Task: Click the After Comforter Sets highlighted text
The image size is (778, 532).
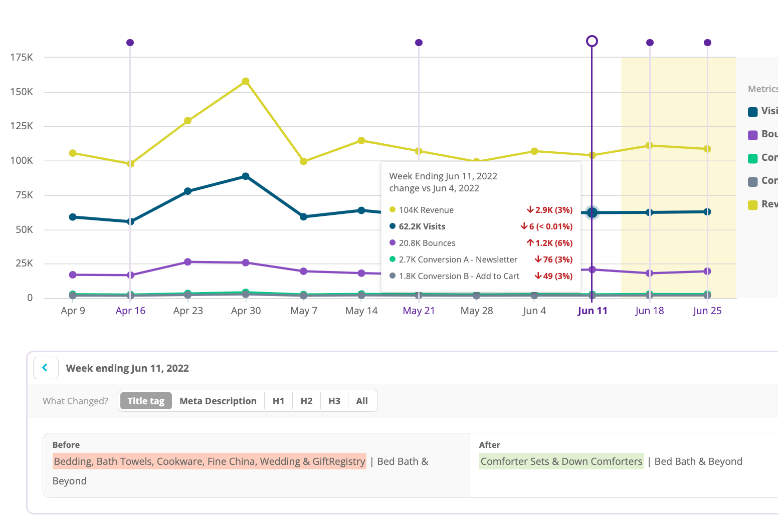Action: [x=561, y=461]
